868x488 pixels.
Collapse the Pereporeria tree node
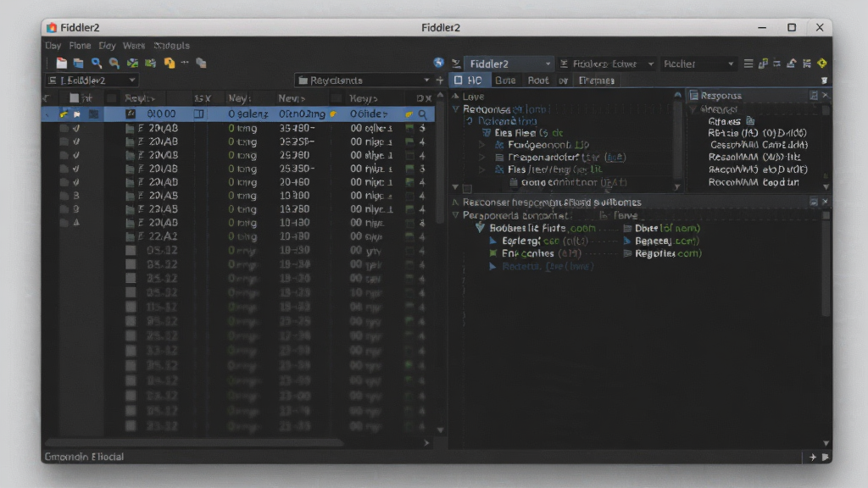(x=456, y=215)
